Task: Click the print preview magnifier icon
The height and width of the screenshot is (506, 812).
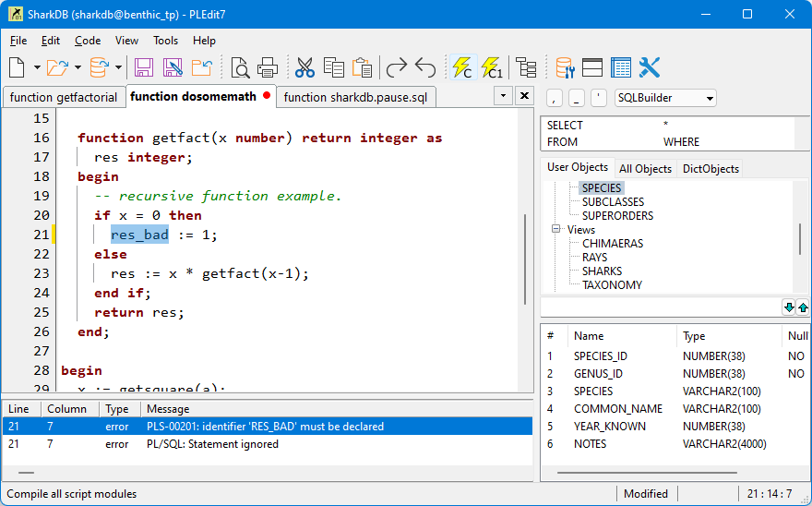Action: (240, 67)
